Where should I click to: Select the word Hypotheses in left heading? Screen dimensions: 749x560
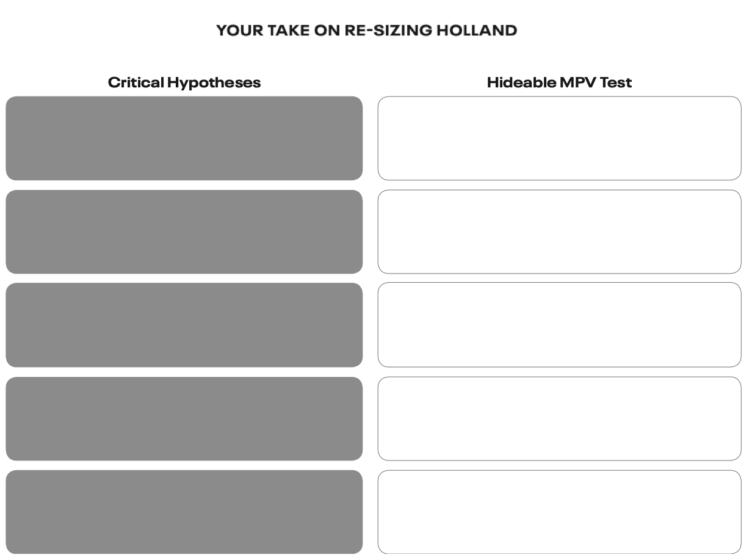214,84
